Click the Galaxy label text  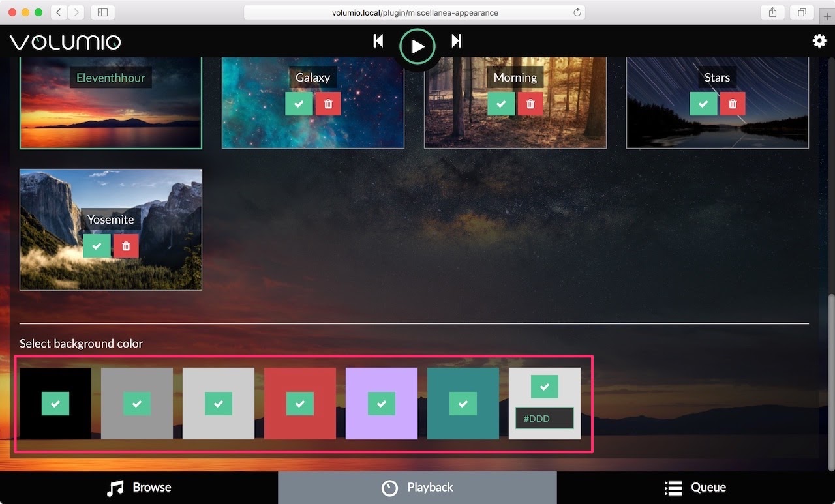[x=312, y=78]
